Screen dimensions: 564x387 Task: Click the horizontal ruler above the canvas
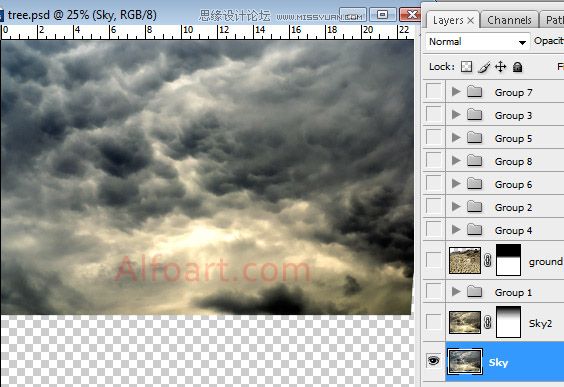[209, 32]
